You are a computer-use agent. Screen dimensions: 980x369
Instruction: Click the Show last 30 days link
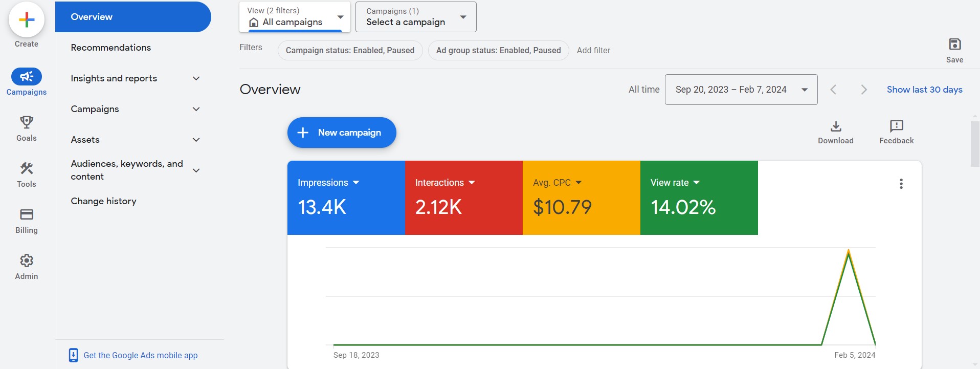tap(924, 90)
